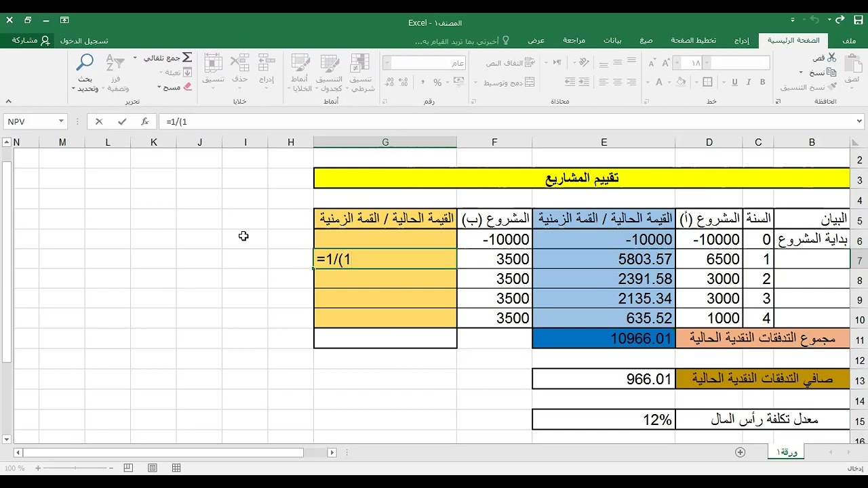Click the percent style icon

(437, 83)
